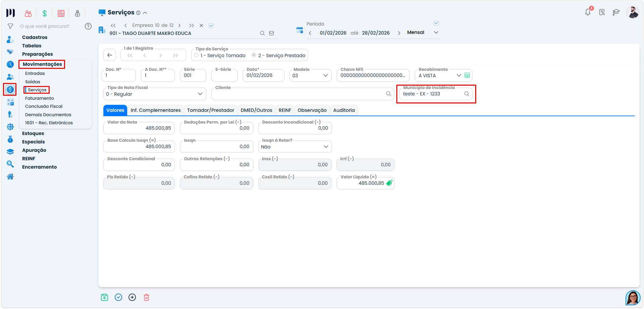Switch to Observação tab
This screenshot has height=309, width=644.
(x=312, y=110)
